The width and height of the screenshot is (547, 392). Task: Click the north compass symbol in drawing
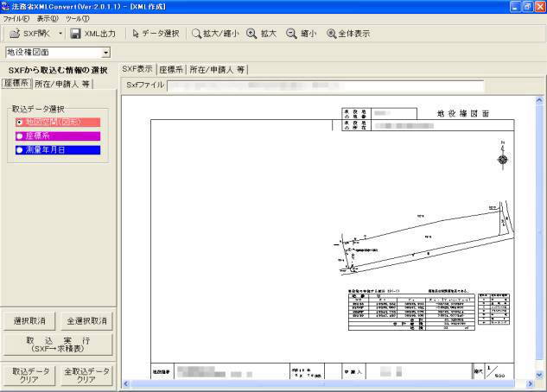point(503,157)
